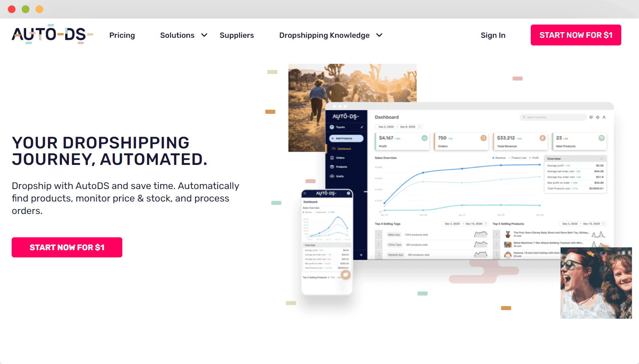Click the Howona doll clothes product thumbnail
639x364 pixels.
[x=508, y=254]
